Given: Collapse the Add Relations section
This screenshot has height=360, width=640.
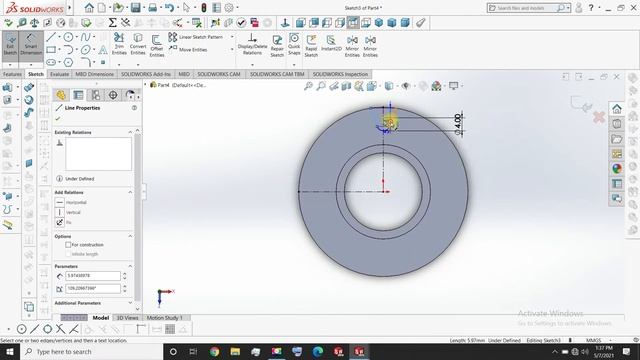Looking at the screenshot, I should 130,192.
